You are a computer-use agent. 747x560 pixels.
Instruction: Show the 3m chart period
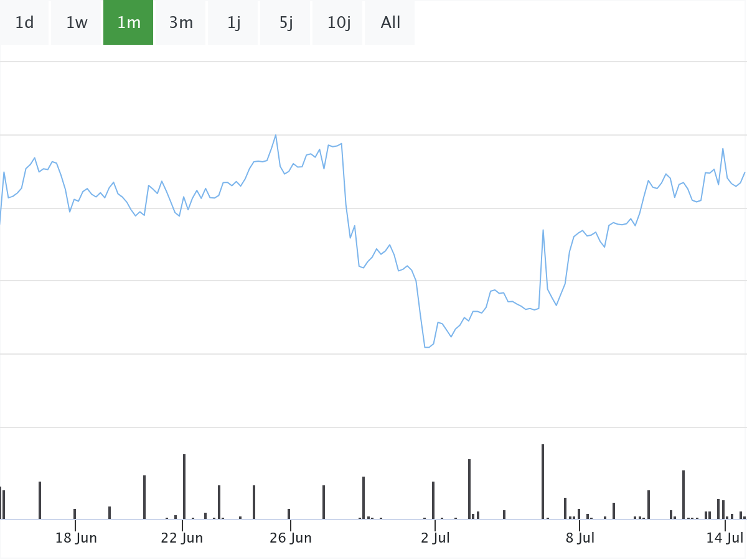point(181,23)
